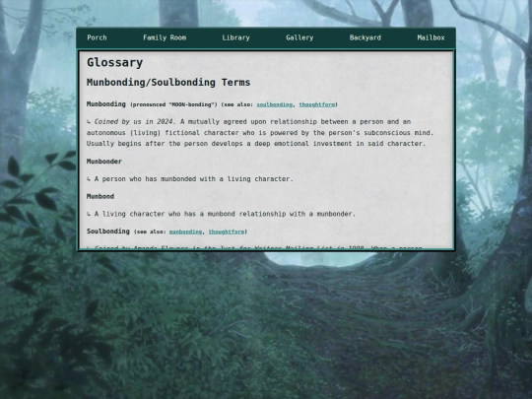
Task: Click the Munbonding/Soulbonding Terms heading
Action: [x=168, y=83]
